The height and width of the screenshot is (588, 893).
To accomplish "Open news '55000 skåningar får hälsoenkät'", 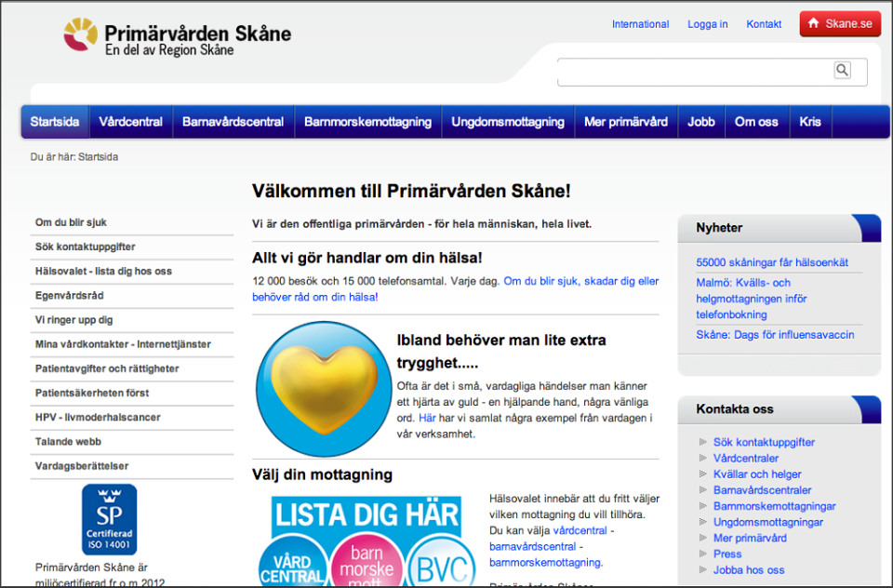I will (772, 262).
